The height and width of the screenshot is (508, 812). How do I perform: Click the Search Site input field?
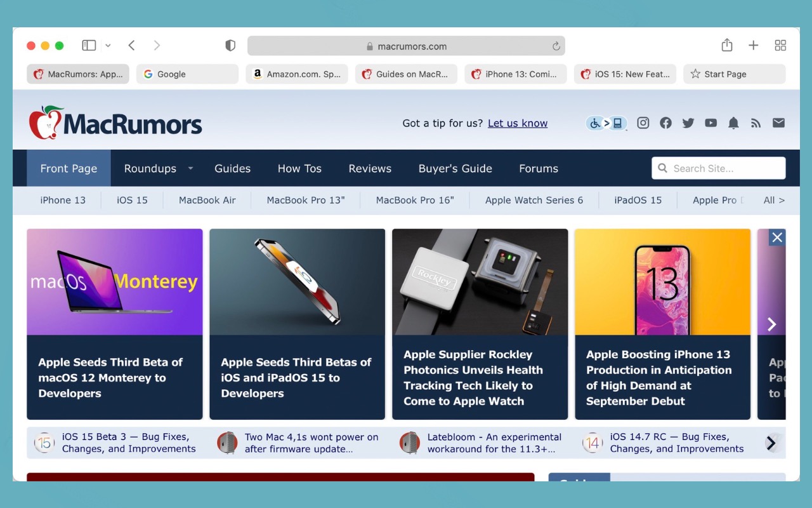coord(718,168)
